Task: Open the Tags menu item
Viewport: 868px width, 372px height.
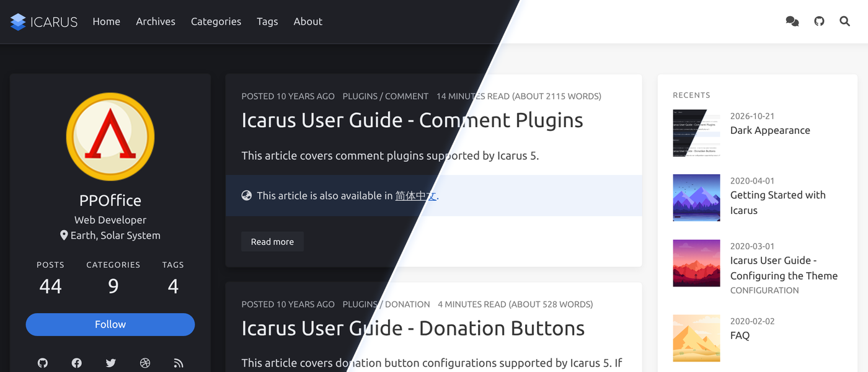Action: 267,22
